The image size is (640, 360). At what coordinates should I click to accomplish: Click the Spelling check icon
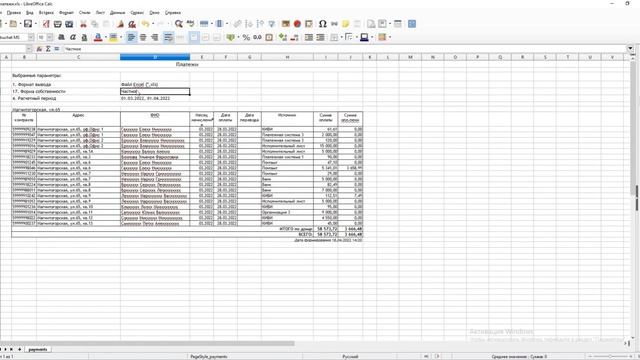190,24
